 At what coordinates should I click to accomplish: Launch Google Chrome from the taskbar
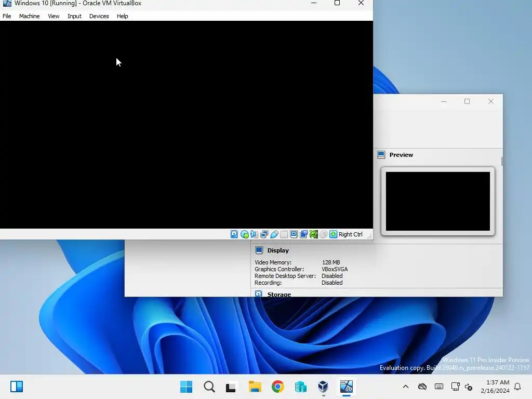tap(277, 387)
